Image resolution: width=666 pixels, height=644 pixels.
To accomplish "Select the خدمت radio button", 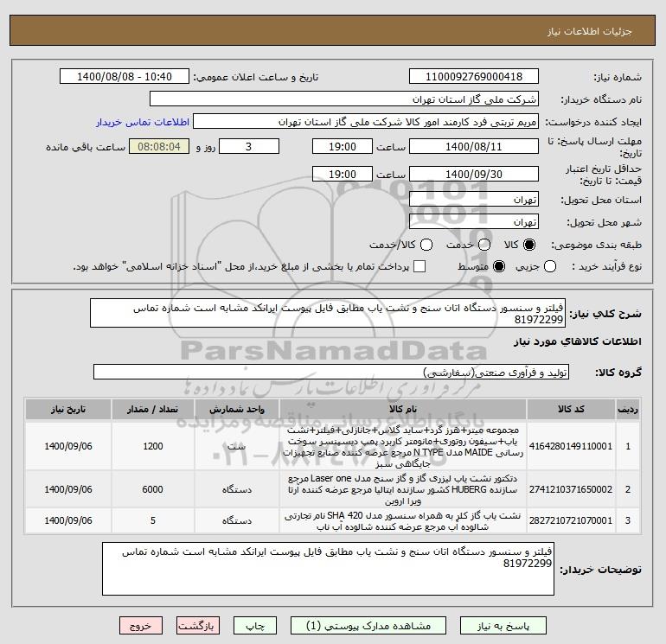I will tap(484, 245).
